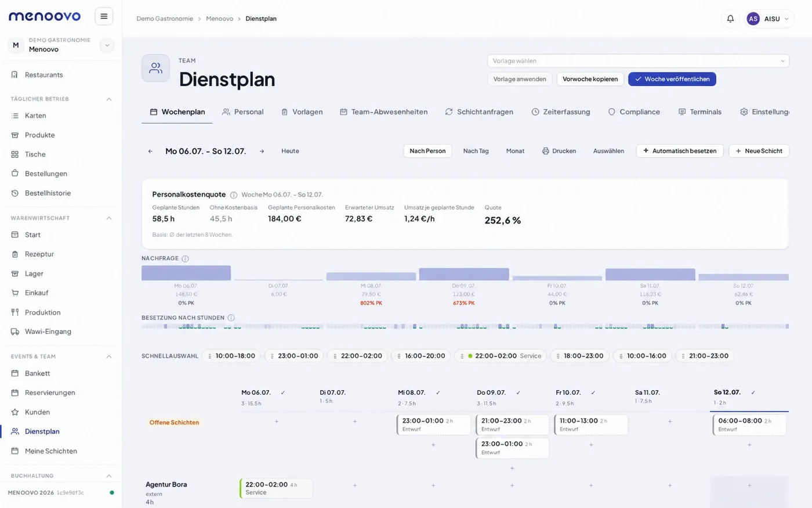The height and width of the screenshot is (508, 812).
Task: Switch to the Personal tab
Action: tap(242, 112)
